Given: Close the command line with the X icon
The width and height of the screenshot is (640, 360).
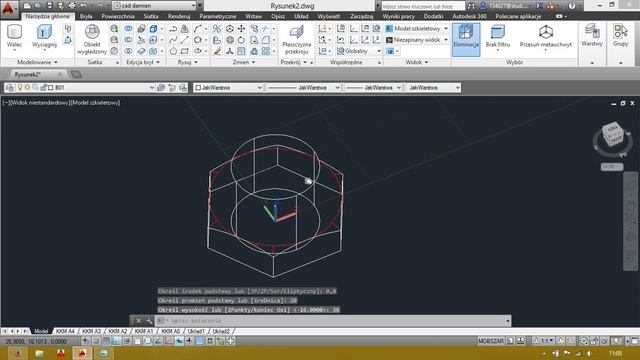Looking at the screenshot, I should pos(138,321).
